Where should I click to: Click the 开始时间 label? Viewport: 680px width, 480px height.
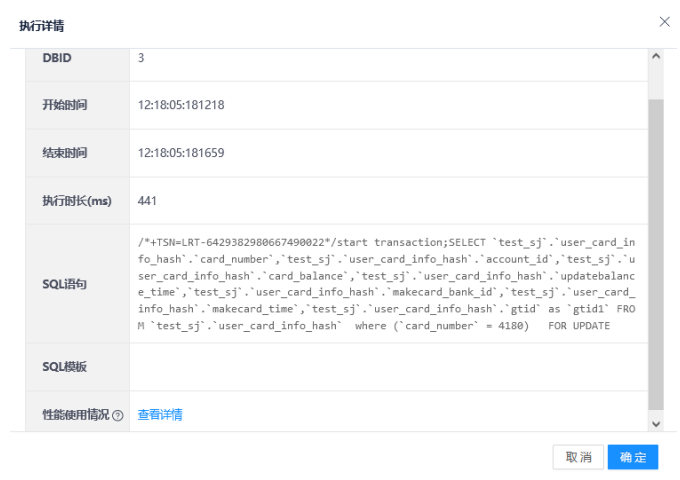pos(64,105)
